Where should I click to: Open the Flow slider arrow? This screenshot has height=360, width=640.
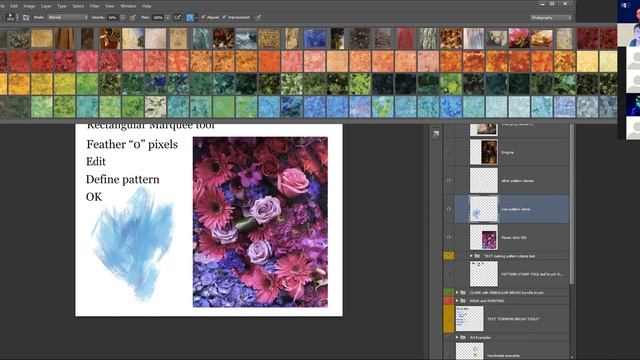pos(167,18)
